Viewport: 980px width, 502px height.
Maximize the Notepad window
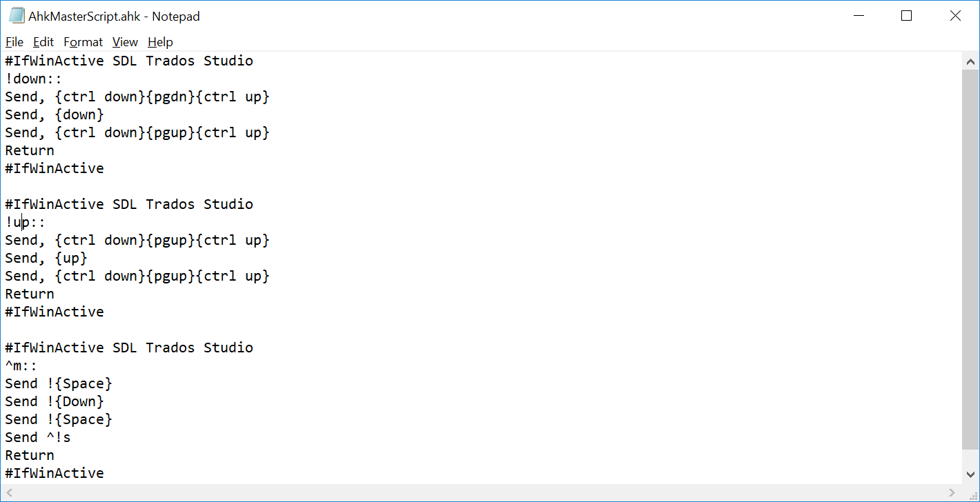(906, 16)
